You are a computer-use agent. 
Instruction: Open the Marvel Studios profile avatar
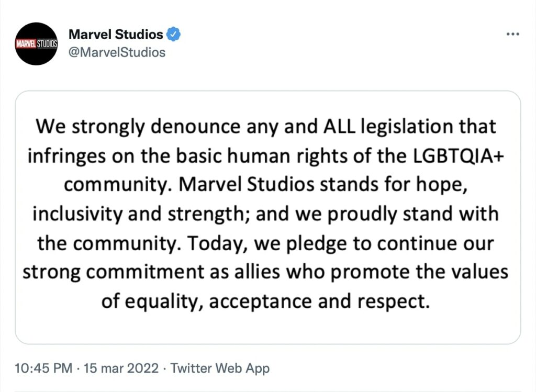pos(36,44)
